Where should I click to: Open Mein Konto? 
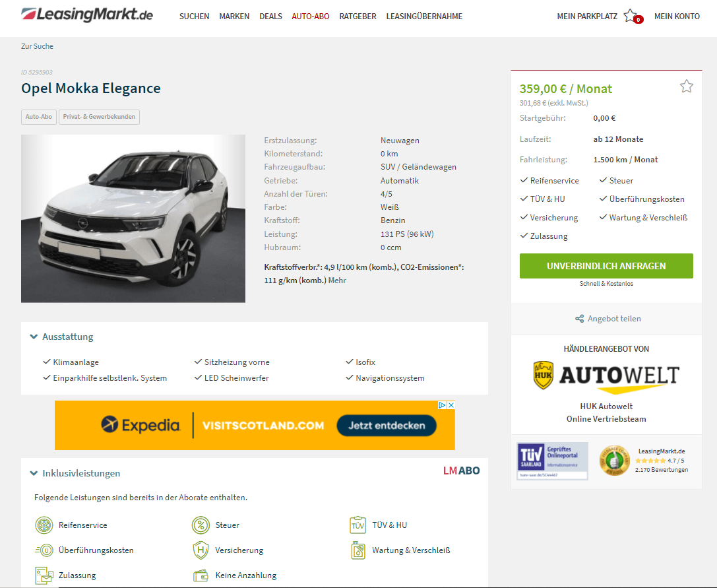[677, 16]
